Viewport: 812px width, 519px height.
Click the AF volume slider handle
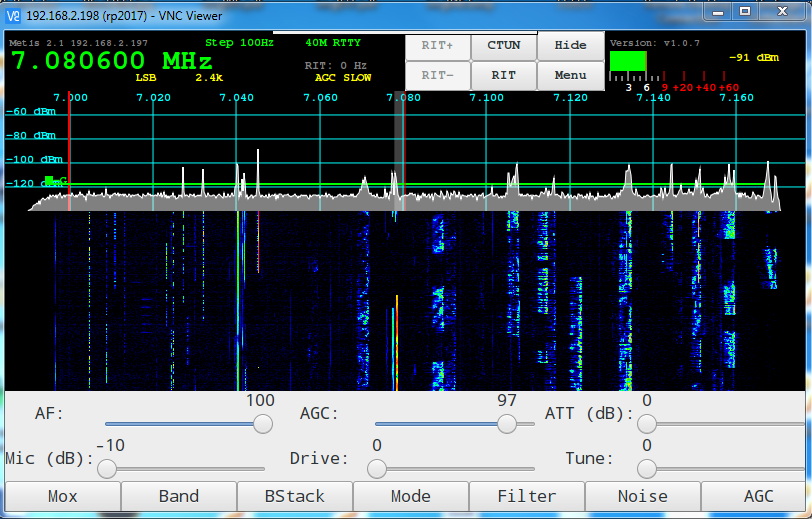pos(263,424)
